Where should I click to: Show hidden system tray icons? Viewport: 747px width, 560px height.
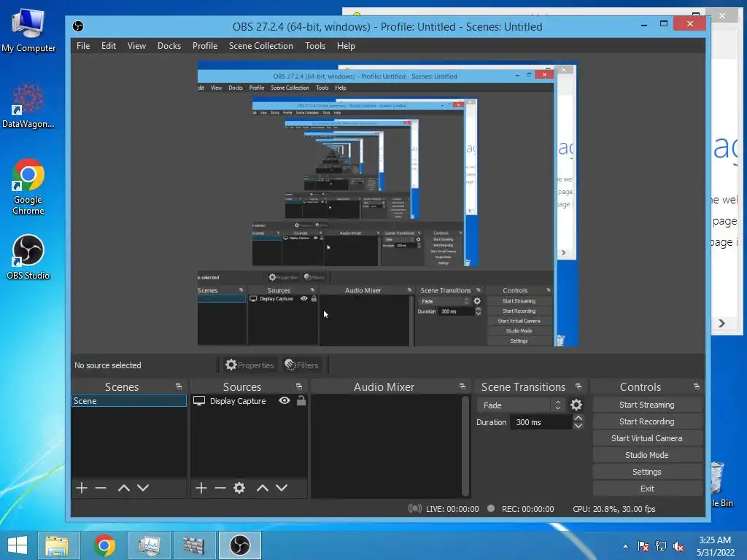[x=625, y=546]
